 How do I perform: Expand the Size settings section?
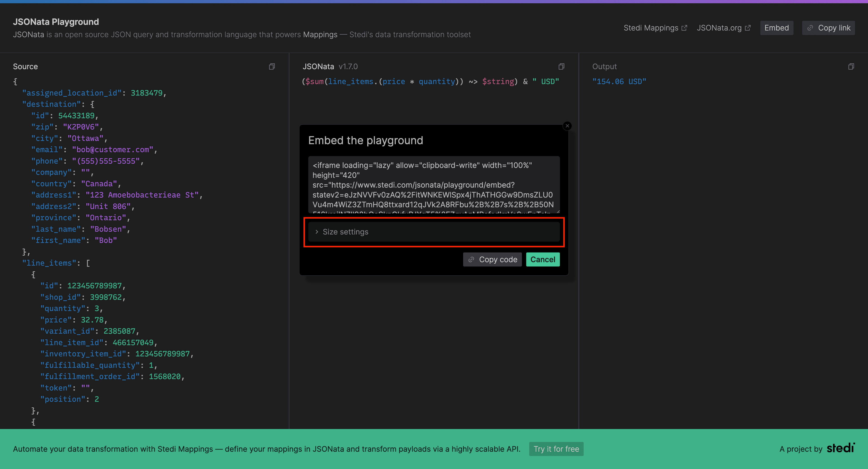pyautogui.click(x=345, y=232)
